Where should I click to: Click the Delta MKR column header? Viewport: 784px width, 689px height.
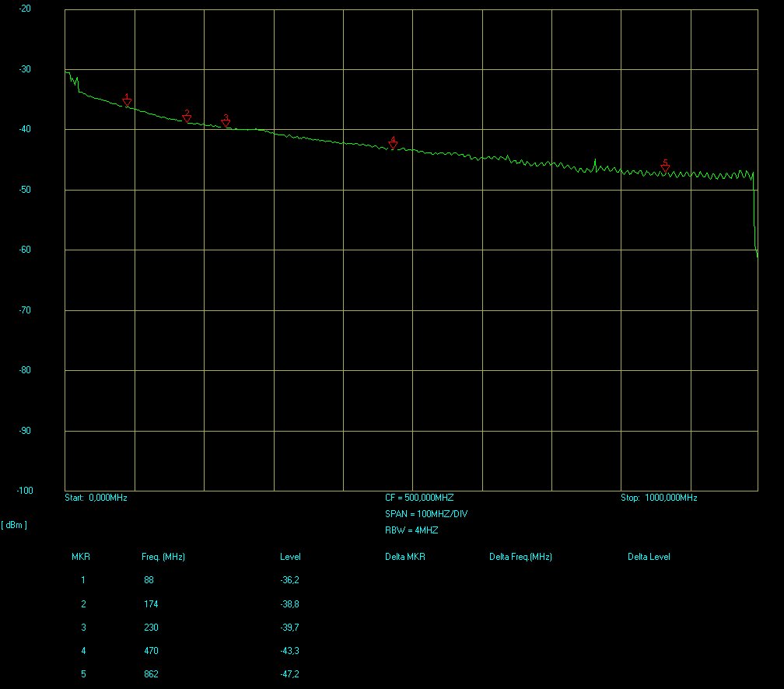[x=404, y=557]
